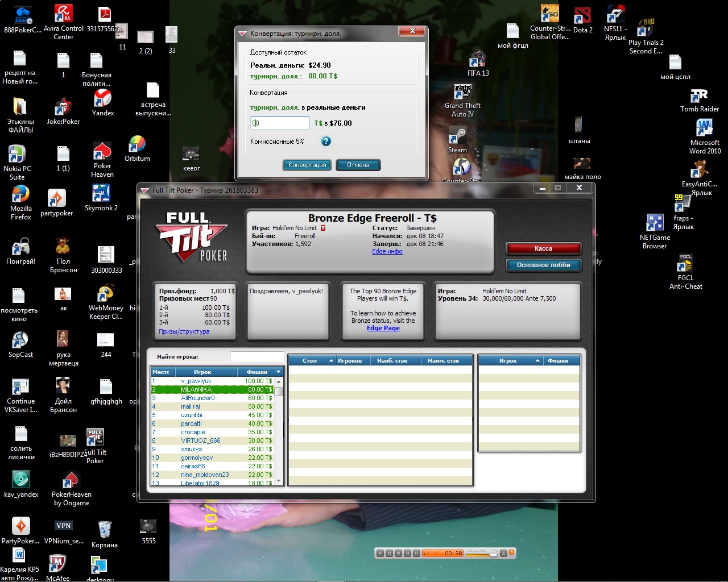Skip to previous track in the media player widget
Screen dimensions: 728x582
click(x=407, y=553)
